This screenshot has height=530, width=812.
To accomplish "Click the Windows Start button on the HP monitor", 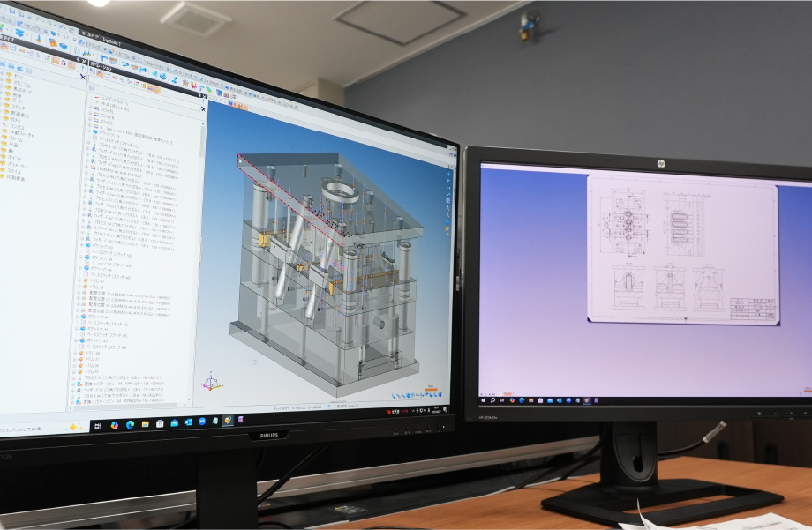I will (x=484, y=401).
